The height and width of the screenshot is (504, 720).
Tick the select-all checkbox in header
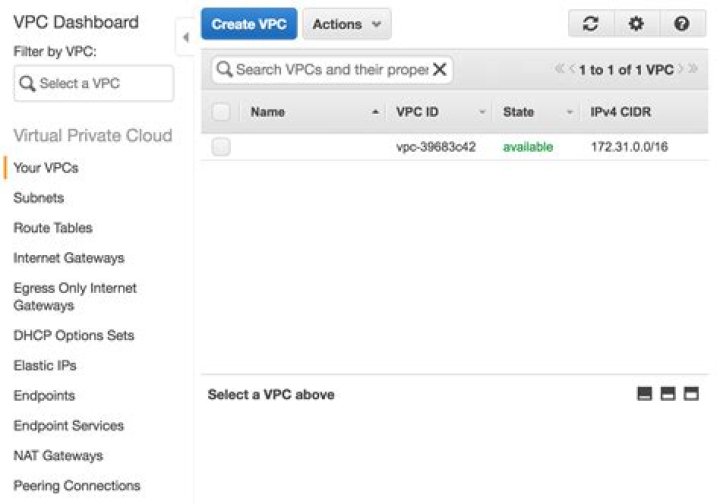221,112
